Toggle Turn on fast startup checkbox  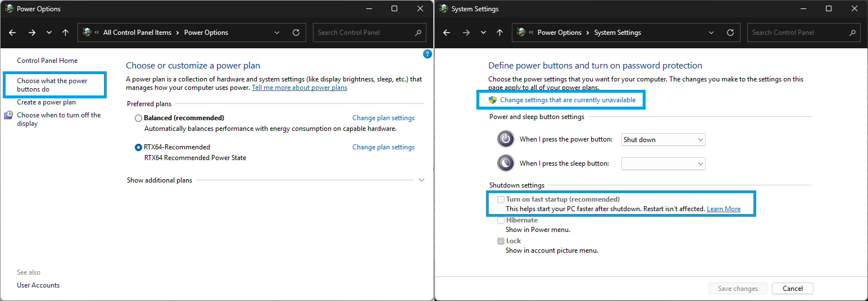(501, 199)
